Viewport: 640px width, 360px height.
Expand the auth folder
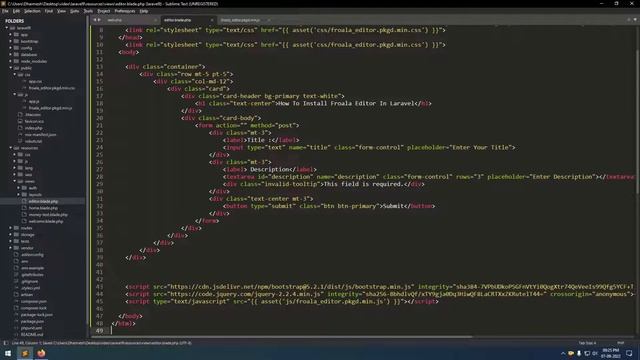[x=19, y=188]
